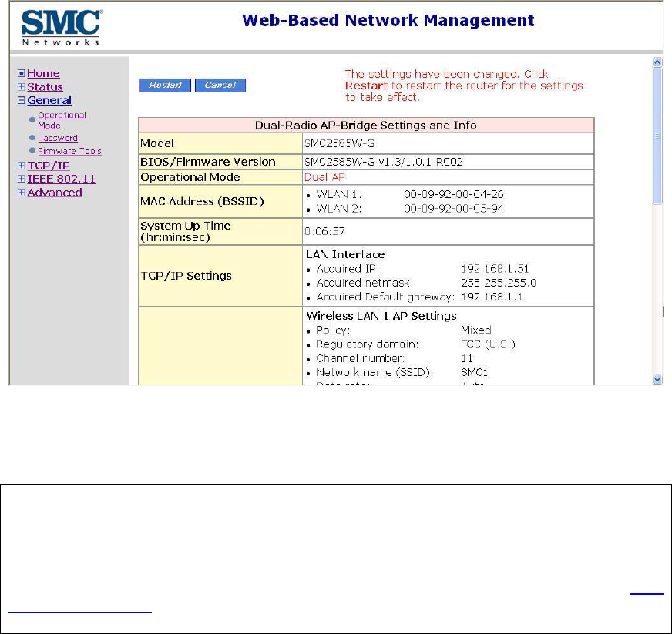This screenshot has height=634, width=672.
Task: Open the Advanced menu link
Action: point(55,193)
